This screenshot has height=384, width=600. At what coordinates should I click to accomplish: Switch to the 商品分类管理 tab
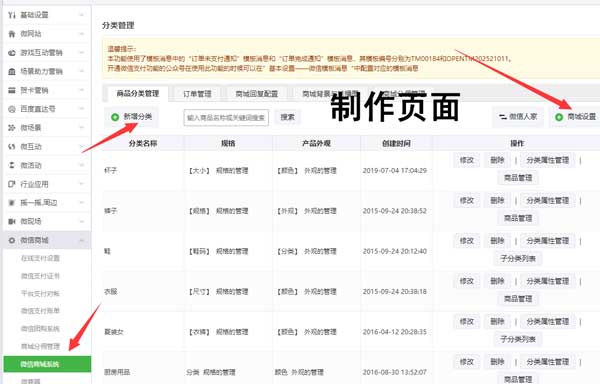[x=137, y=94]
